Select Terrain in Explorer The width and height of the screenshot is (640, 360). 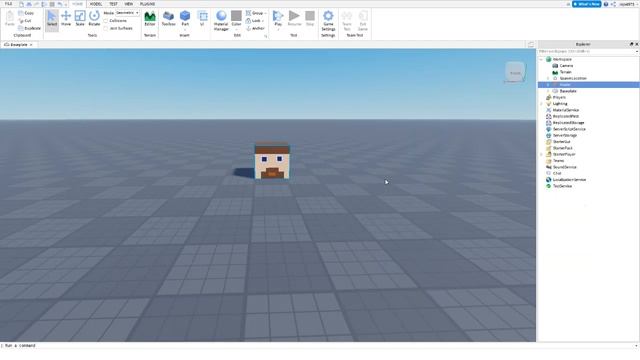point(565,72)
